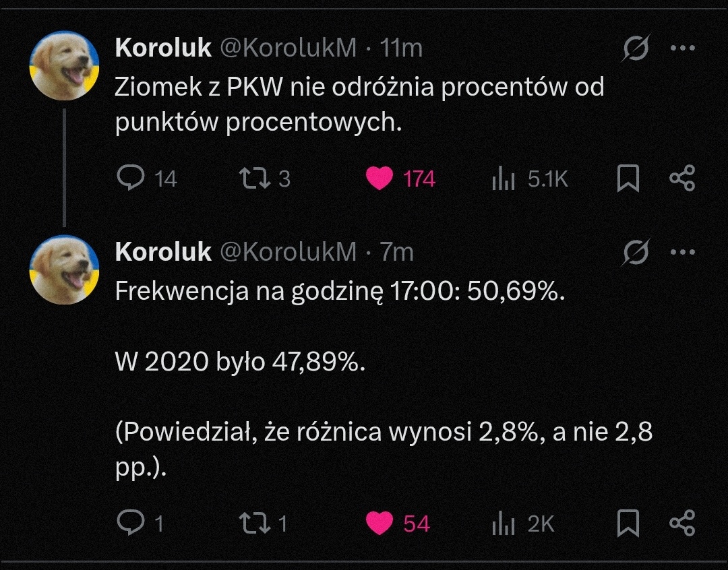Reply to the first tweet with 14 comments
The image size is (728, 570).
tap(131, 179)
